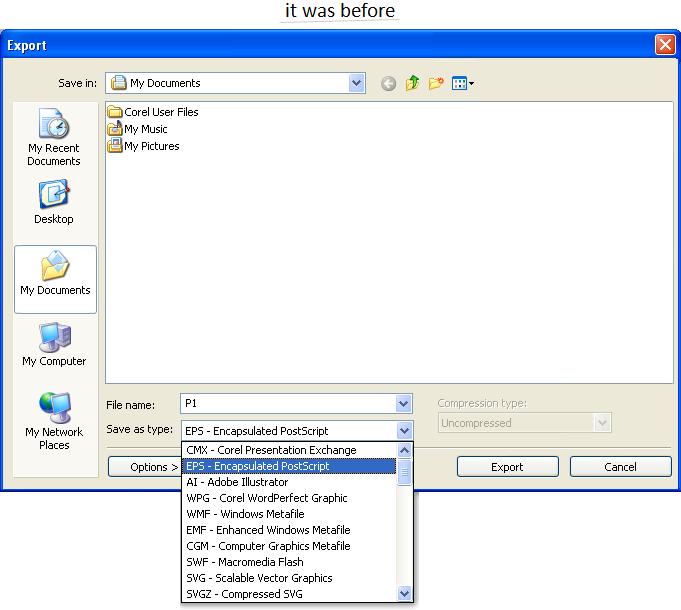
Task: Click scroll down arrow in file type list
Action: pos(405,594)
